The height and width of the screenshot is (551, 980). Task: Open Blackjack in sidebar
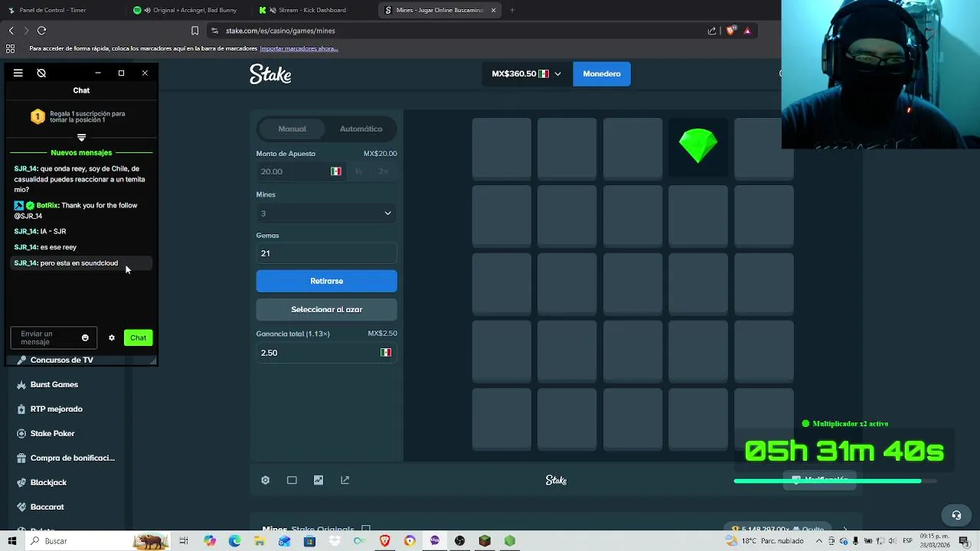click(48, 482)
